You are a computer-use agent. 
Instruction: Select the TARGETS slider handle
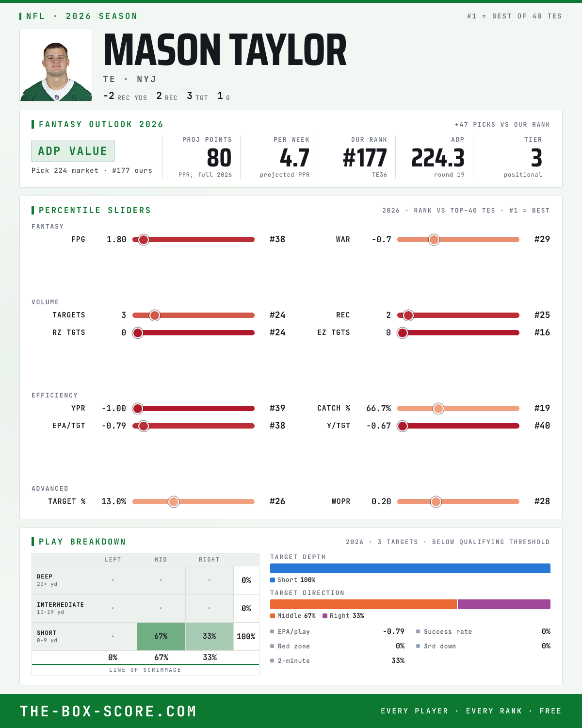[x=155, y=315]
